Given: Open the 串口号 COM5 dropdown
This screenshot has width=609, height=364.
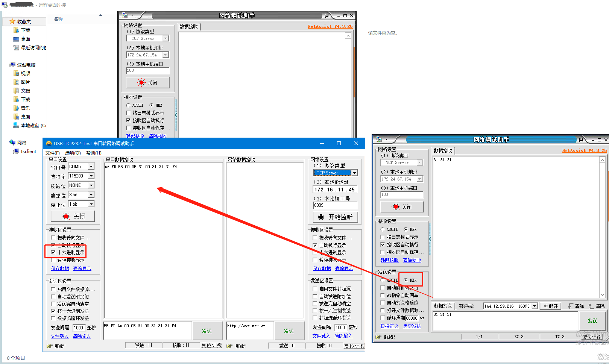Looking at the screenshot, I should coord(91,167).
